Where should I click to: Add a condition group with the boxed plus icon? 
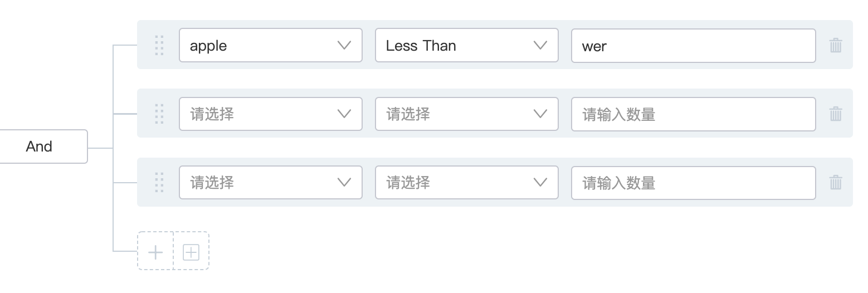191,252
